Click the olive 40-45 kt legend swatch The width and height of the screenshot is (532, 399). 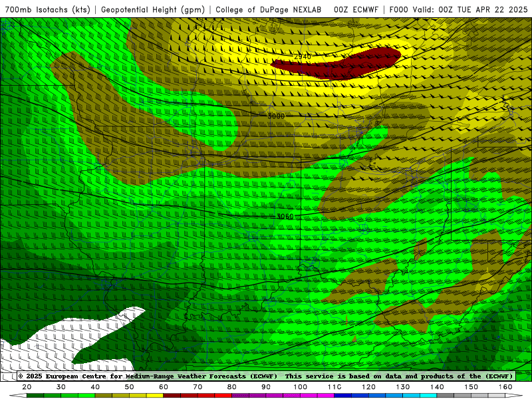coord(104,396)
